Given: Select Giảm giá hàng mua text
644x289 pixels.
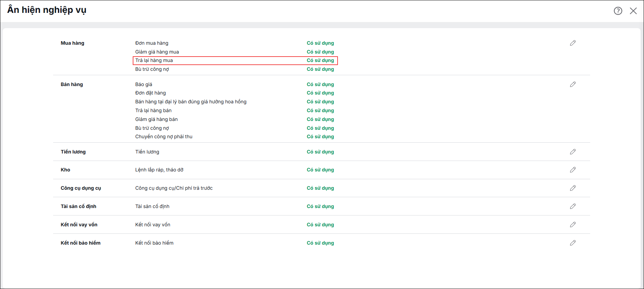Looking at the screenshot, I should (157, 52).
